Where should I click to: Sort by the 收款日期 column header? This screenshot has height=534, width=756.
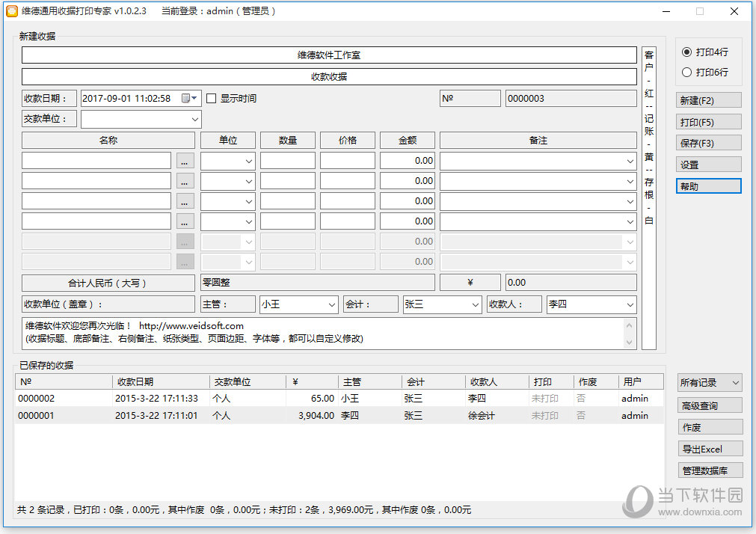point(161,381)
